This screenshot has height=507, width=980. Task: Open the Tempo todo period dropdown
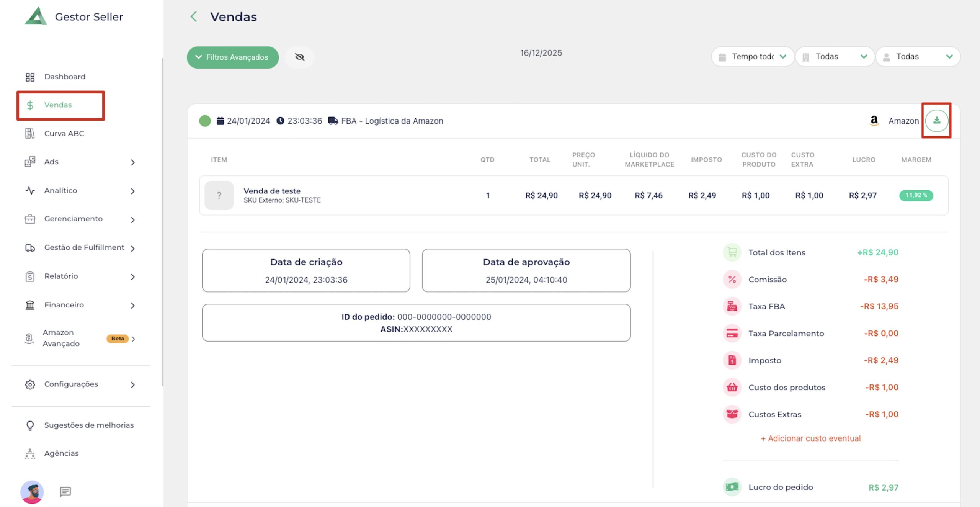[753, 57]
